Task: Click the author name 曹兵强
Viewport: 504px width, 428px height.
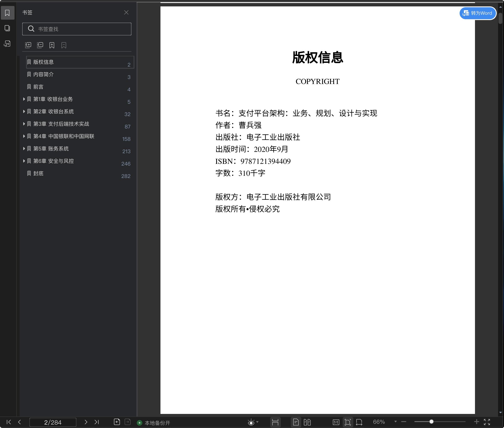Action: tap(250, 125)
